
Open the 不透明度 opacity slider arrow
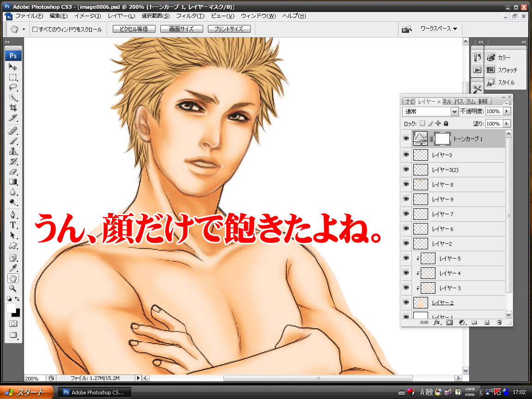click(507, 111)
